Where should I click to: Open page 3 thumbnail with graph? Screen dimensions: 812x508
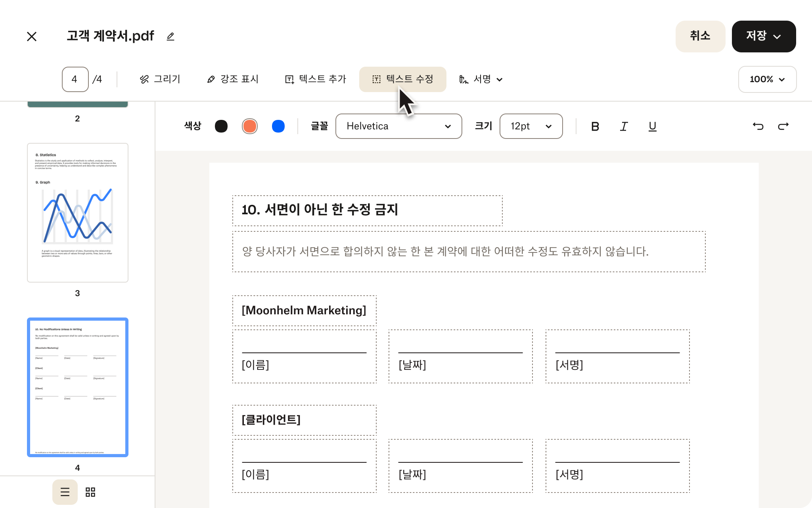click(78, 213)
